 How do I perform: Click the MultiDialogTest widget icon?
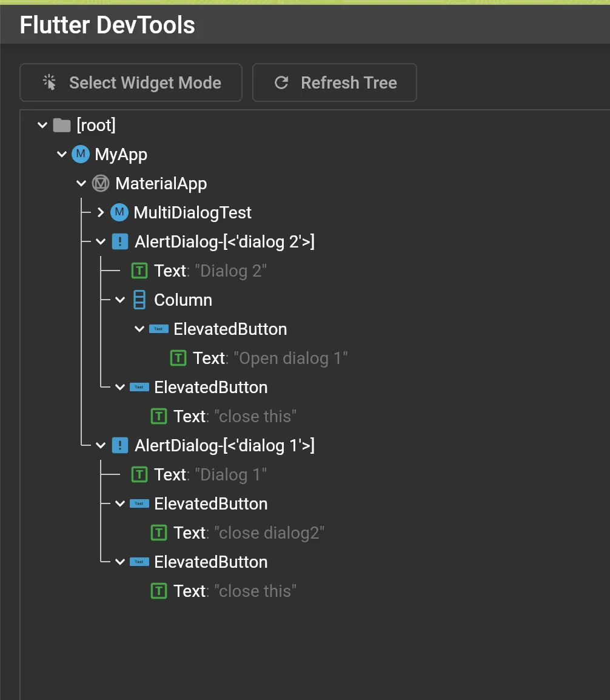coord(119,213)
